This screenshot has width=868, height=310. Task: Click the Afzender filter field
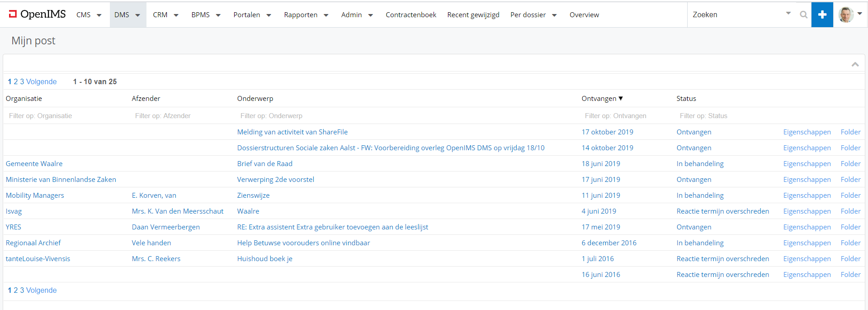182,116
